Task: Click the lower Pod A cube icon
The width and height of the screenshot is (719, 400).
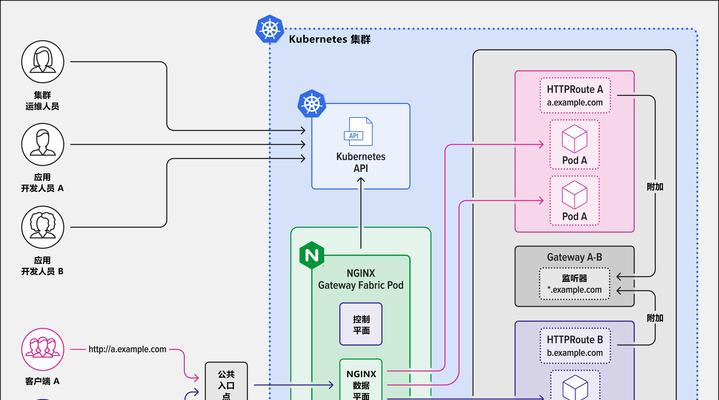Action: coord(575,194)
